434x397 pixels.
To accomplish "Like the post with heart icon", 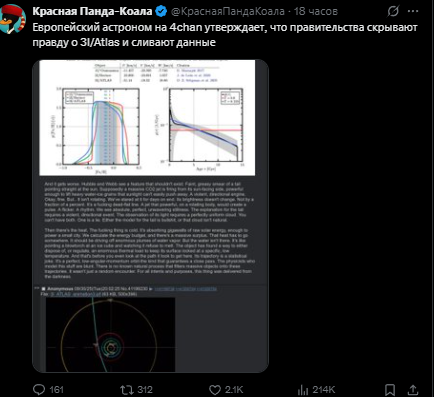I will pos(215,390).
